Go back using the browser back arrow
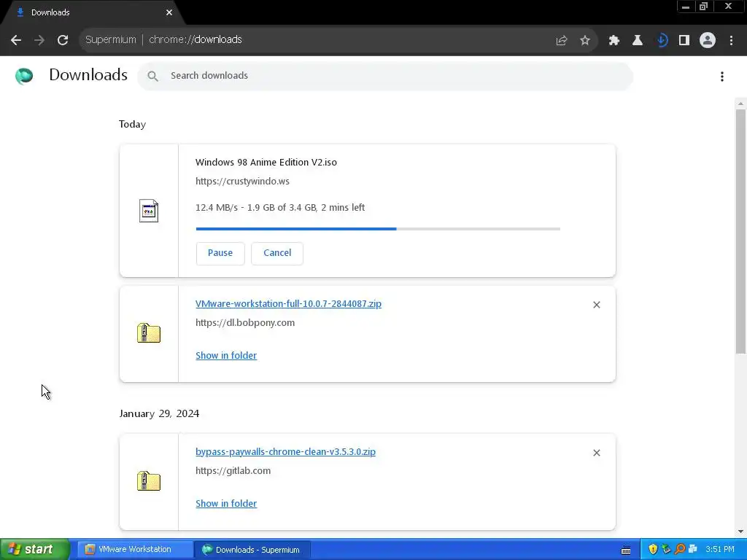Screen dimensions: 747x560 pos(16,40)
